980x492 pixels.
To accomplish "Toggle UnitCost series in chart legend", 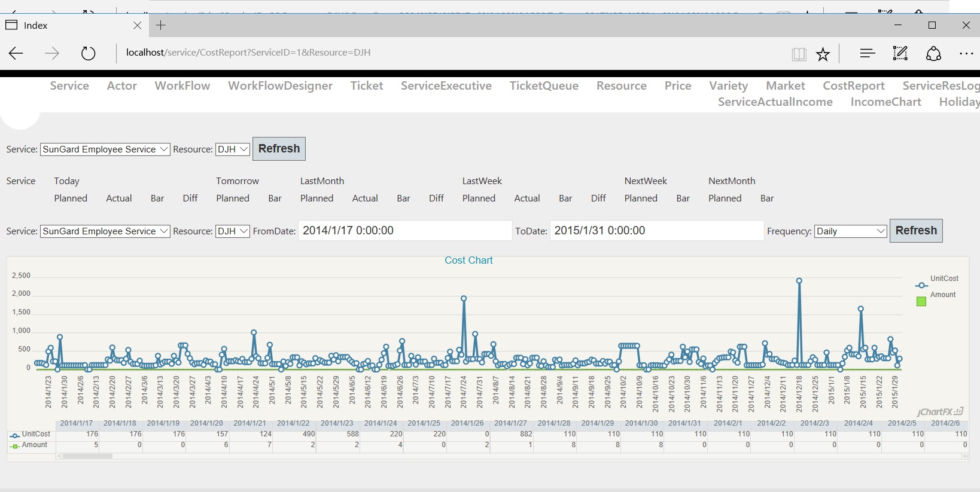I will [944, 279].
